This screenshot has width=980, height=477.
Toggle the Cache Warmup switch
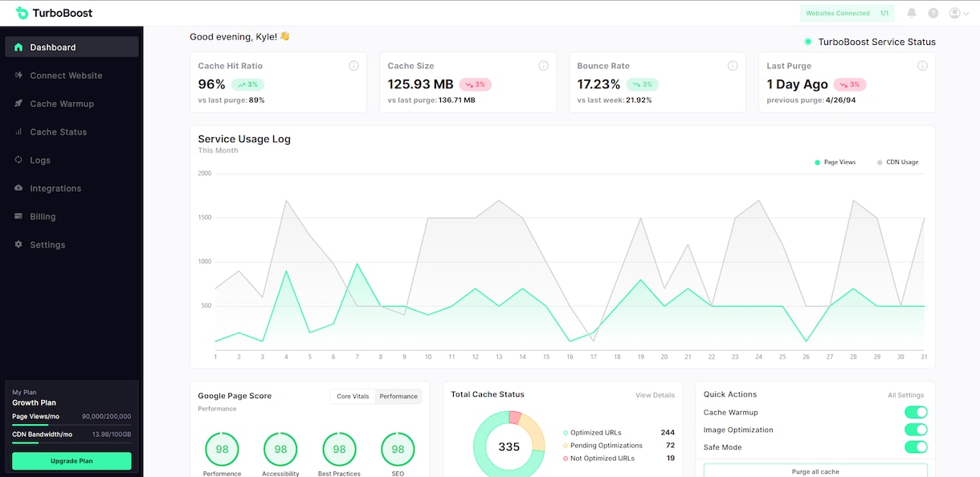(916, 412)
